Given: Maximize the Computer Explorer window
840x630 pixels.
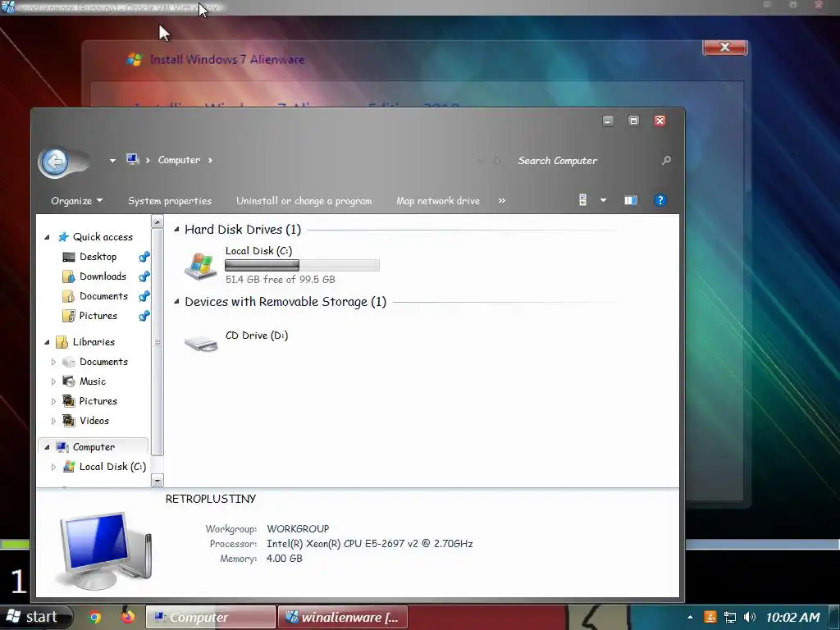Looking at the screenshot, I should [634, 121].
